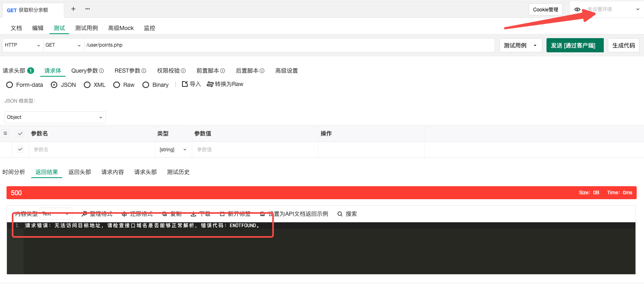This screenshot has width=644, height=301.
Task: Click 设置为API文档返回示例
Action: click(294, 214)
